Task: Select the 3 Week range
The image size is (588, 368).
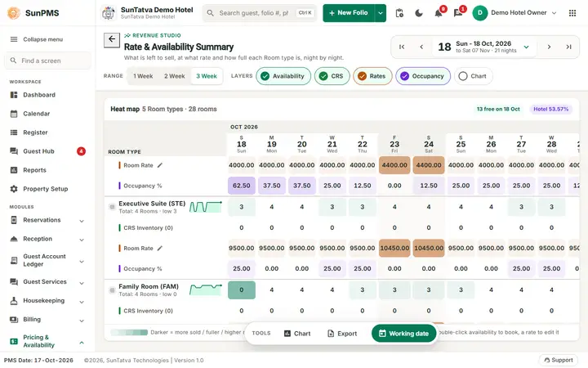Action: point(207,76)
